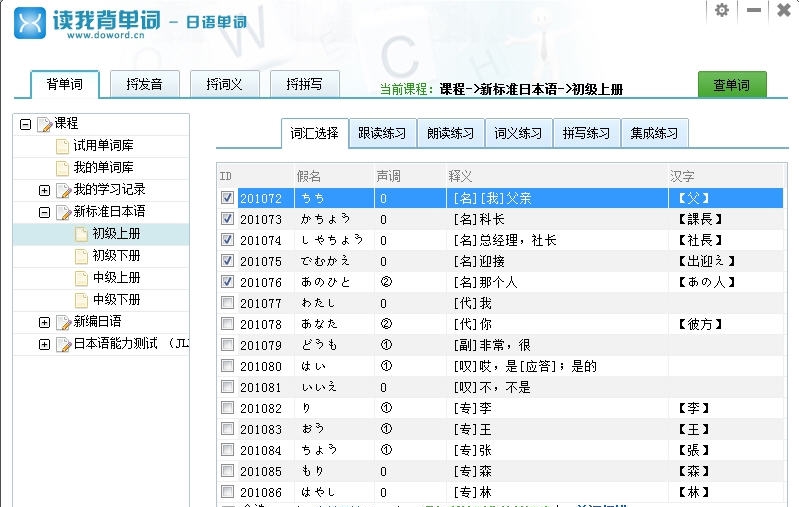Switch to the 捋发音 tab
The image size is (799, 507).
(145, 85)
